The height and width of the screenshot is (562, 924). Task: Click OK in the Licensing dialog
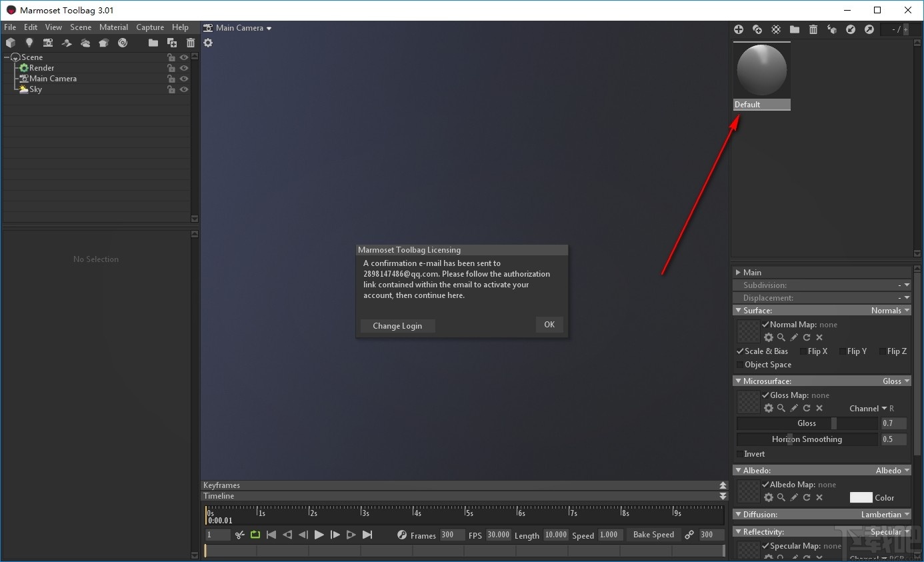coord(549,325)
